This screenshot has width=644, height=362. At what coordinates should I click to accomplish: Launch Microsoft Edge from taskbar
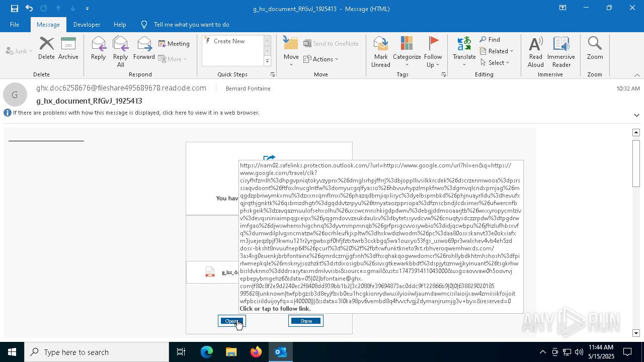(207, 352)
